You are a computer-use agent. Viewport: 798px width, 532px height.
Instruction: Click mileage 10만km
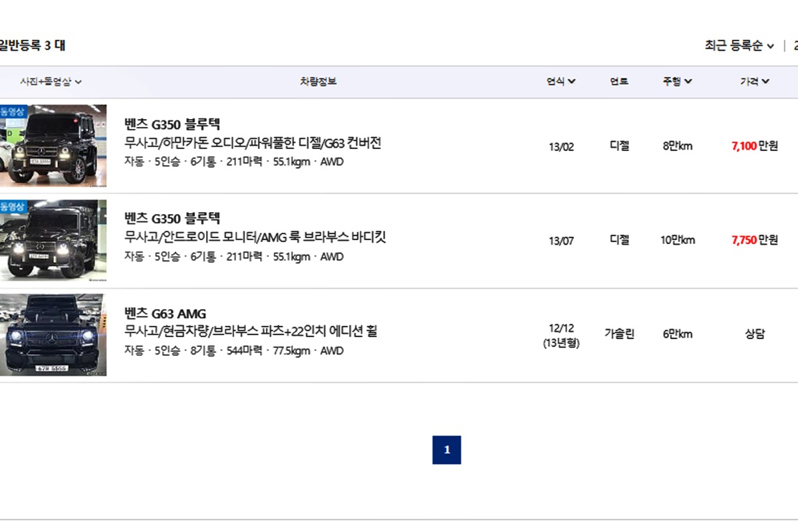(678, 240)
